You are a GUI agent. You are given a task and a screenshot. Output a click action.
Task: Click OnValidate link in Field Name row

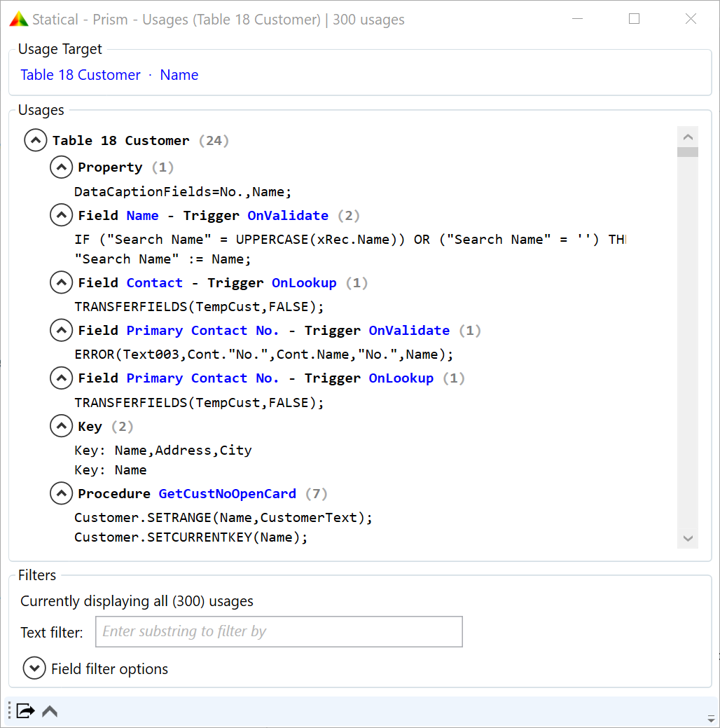point(288,215)
